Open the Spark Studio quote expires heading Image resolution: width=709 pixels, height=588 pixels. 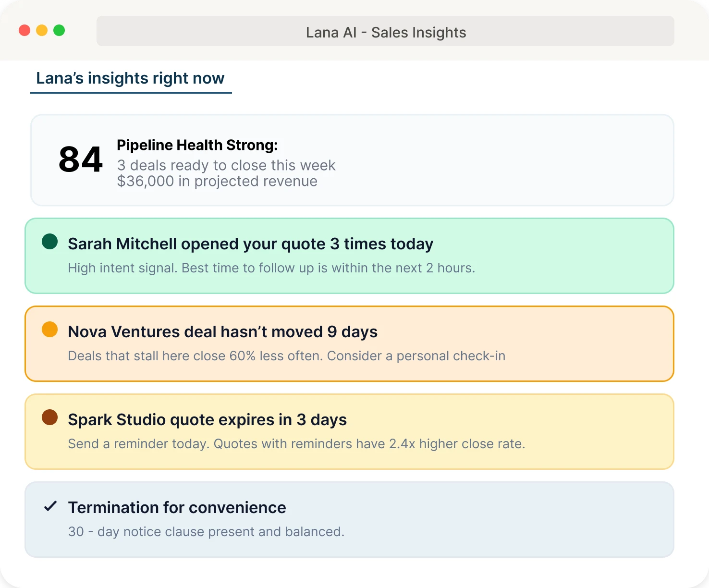click(207, 420)
